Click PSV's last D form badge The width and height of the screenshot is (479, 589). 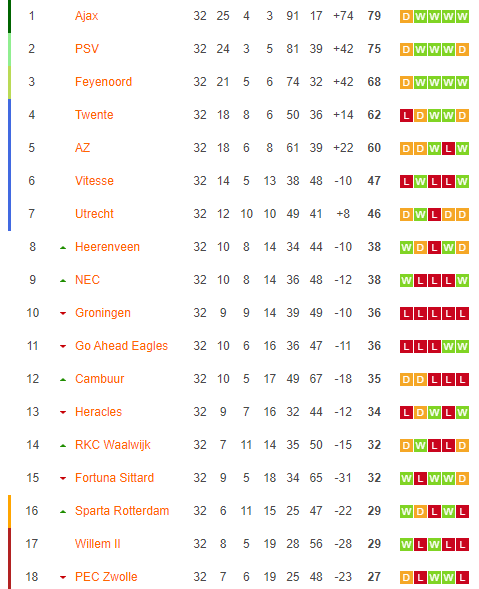pyautogui.click(x=462, y=50)
